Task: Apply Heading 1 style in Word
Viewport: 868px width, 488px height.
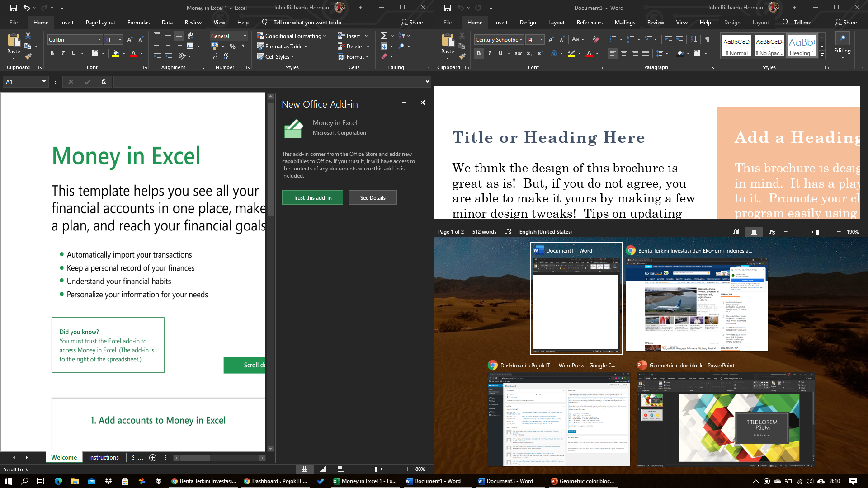Action: tap(802, 46)
